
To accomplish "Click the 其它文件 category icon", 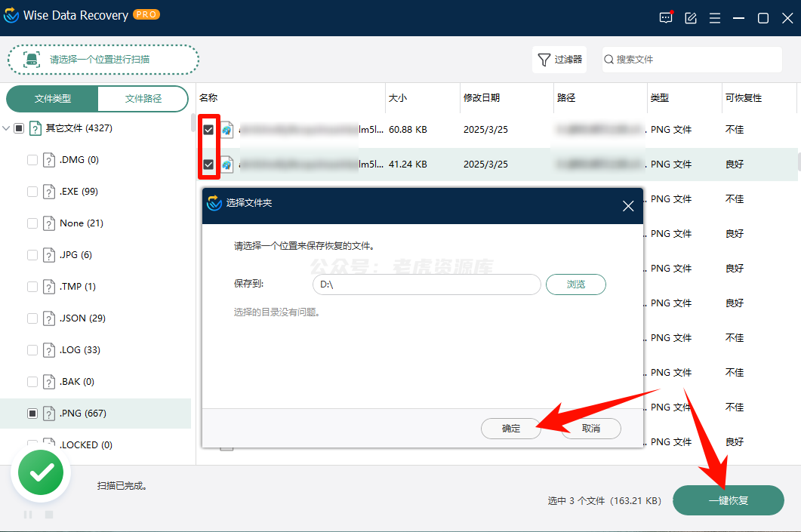I will [x=35, y=128].
